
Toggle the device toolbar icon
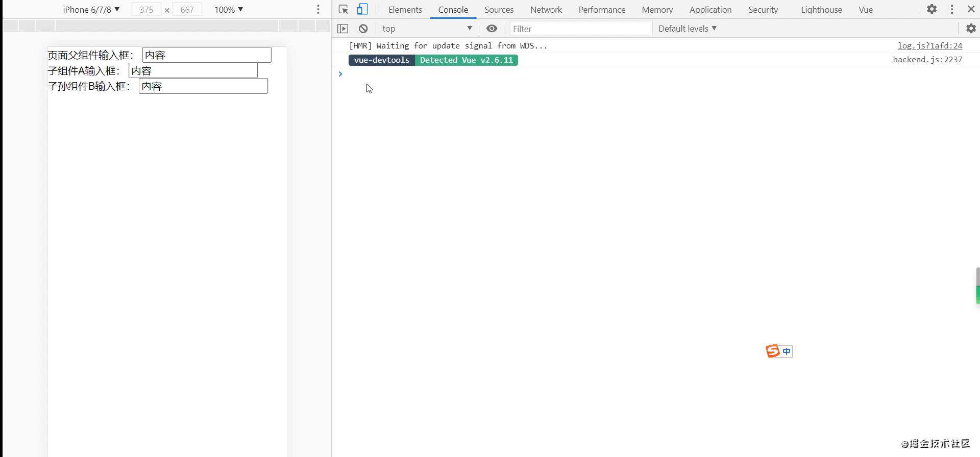pos(362,9)
